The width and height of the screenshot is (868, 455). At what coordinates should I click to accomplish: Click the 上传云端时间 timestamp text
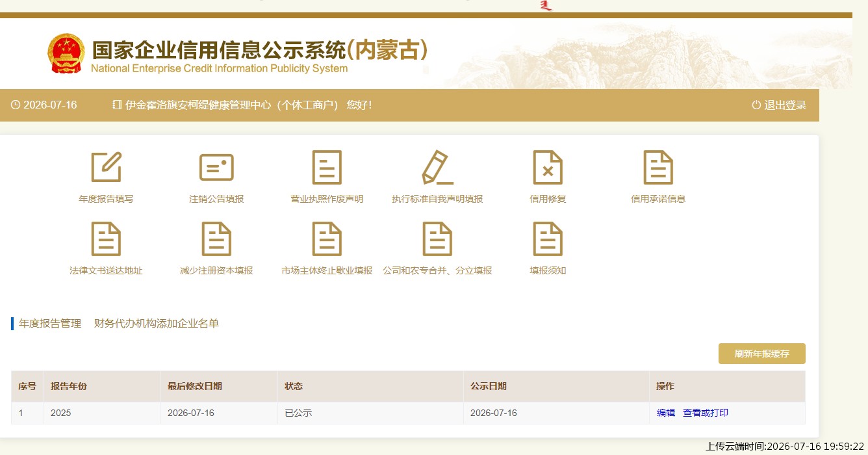[785, 447]
